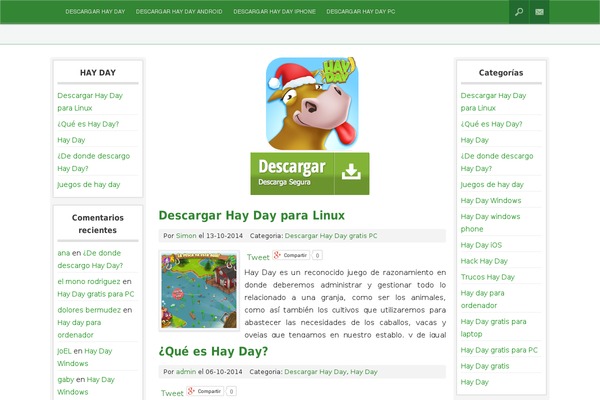Screen dimensions: 600x400
Task: Open Descargar Hay Day PC menu item
Action: [x=361, y=12]
